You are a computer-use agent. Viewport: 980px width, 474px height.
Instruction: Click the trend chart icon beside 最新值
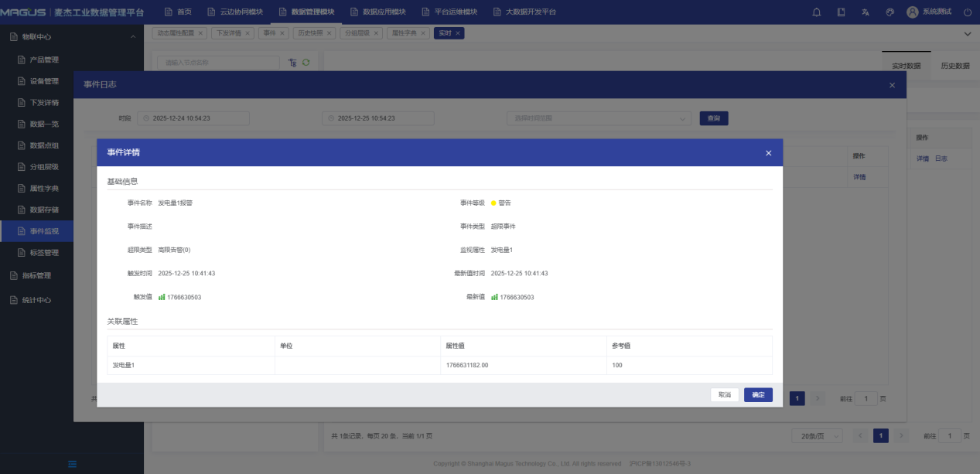coord(494,297)
